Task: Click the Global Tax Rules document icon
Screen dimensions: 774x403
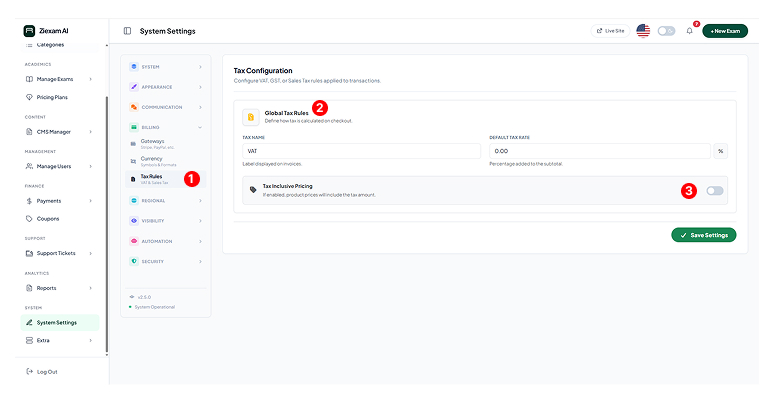Action: [x=251, y=117]
